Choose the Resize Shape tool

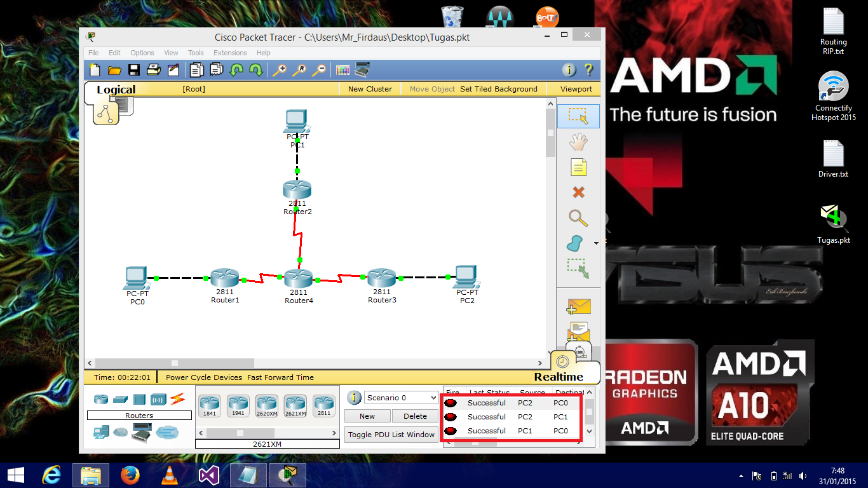pyautogui.click(x=578, y=268)
